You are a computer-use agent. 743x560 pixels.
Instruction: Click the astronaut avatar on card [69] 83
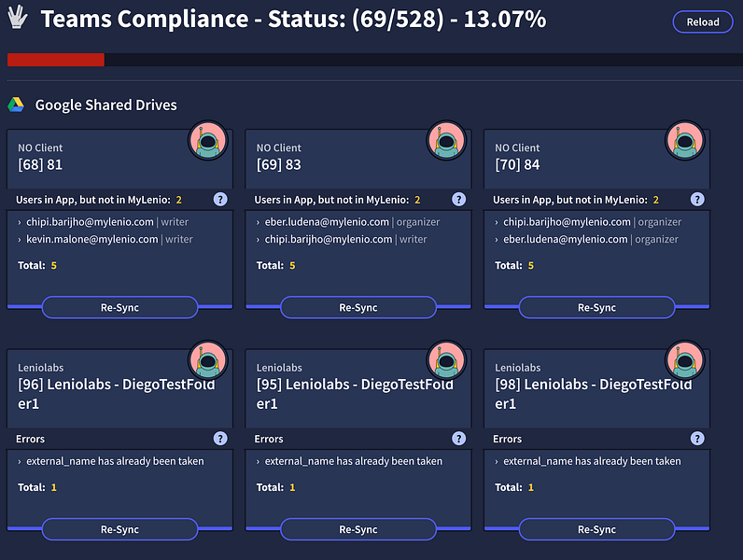click(446, 141)
